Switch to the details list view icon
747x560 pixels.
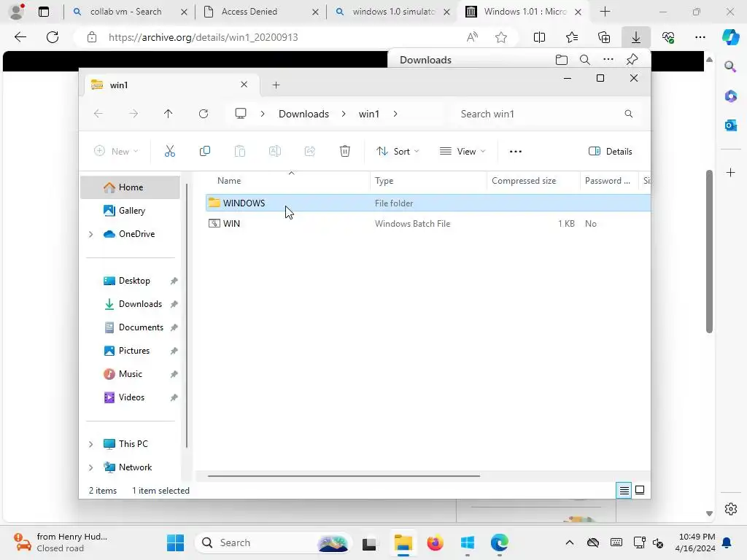coord(624,490)
